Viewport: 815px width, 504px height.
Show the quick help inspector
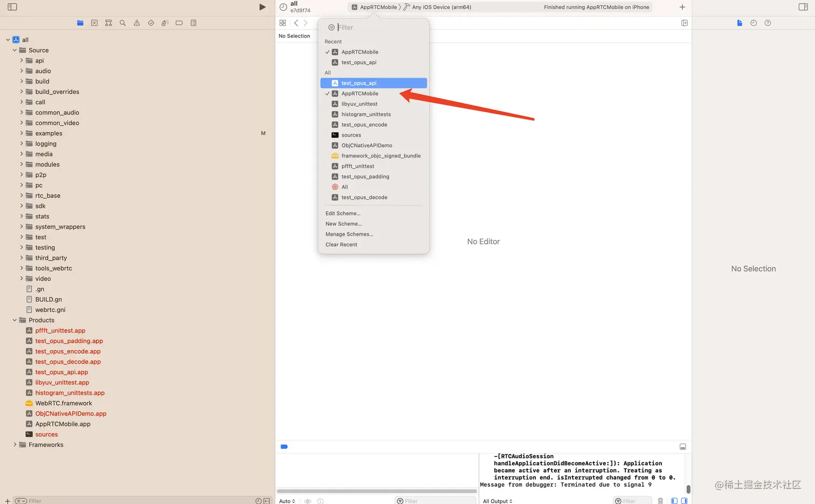click(768, 23)
